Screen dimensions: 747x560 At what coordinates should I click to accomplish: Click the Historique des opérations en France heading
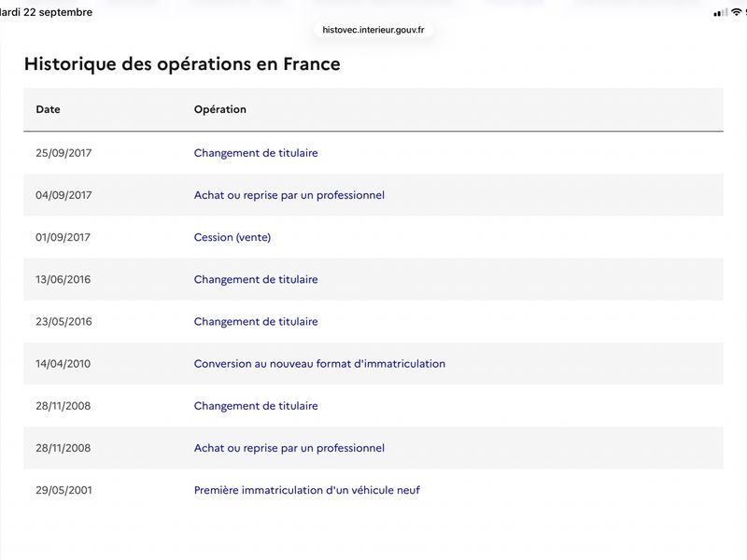click(182, 64)
